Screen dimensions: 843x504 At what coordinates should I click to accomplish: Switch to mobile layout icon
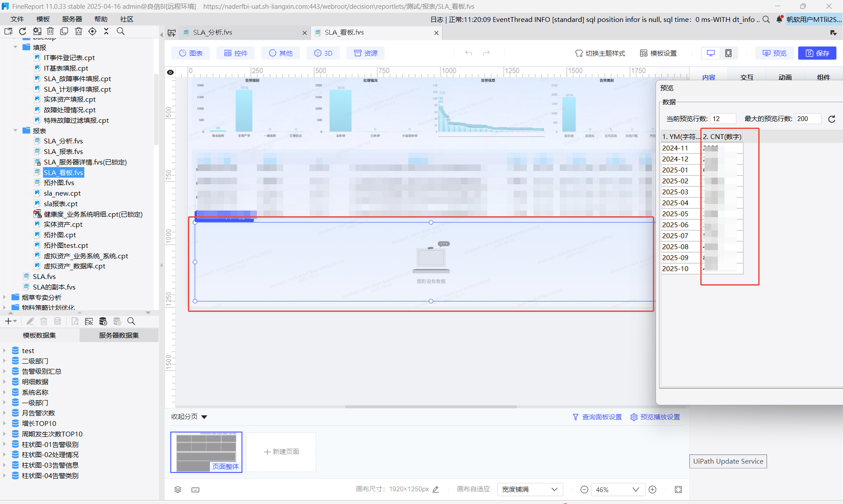pyautogui.click(x=728, y=53)
